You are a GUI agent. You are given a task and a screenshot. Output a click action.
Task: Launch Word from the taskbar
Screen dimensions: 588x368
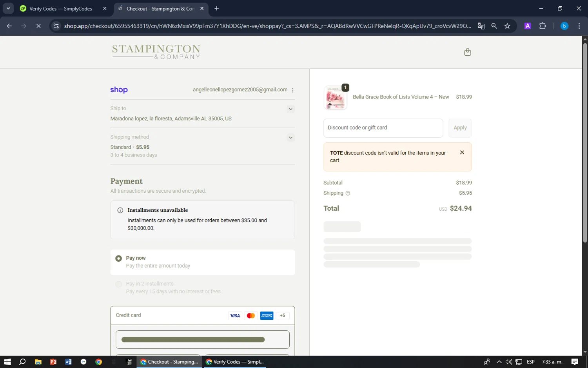pos(68,362)
